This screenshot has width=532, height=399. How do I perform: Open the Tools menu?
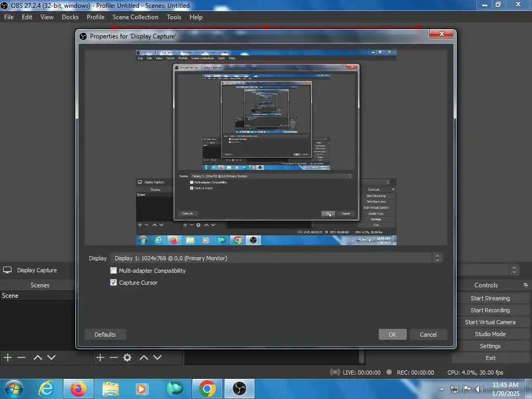[x=174, y=17]
